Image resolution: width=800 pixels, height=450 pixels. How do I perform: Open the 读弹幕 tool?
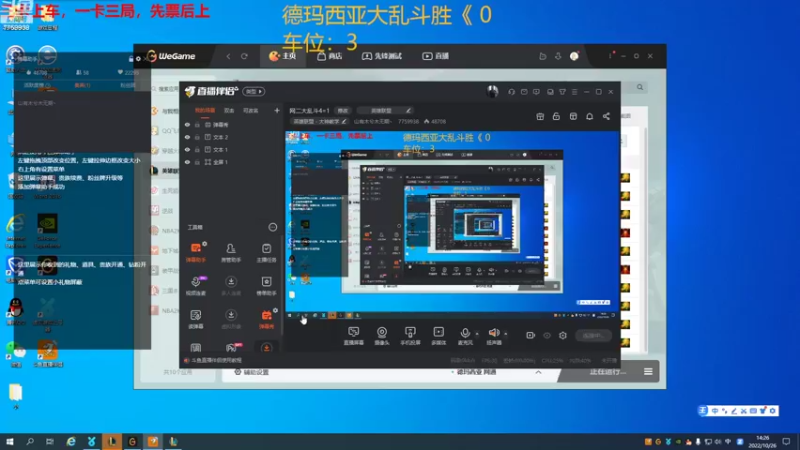[196, 319]
